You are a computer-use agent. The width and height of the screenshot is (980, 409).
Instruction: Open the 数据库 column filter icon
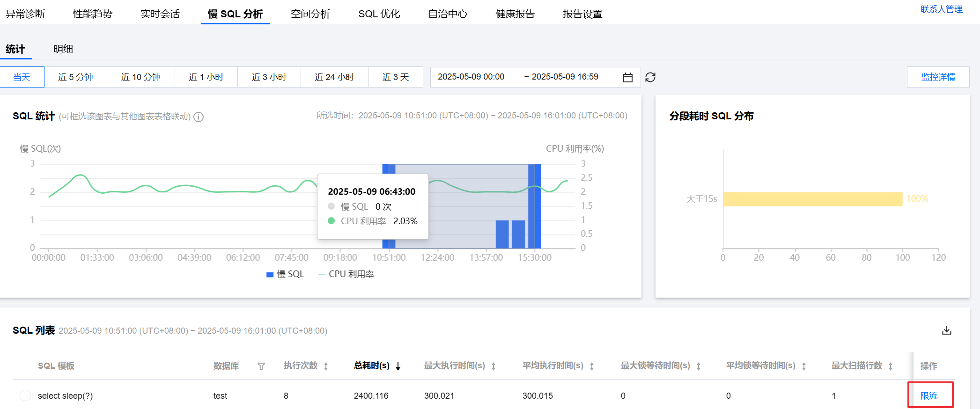click(261, 366)
